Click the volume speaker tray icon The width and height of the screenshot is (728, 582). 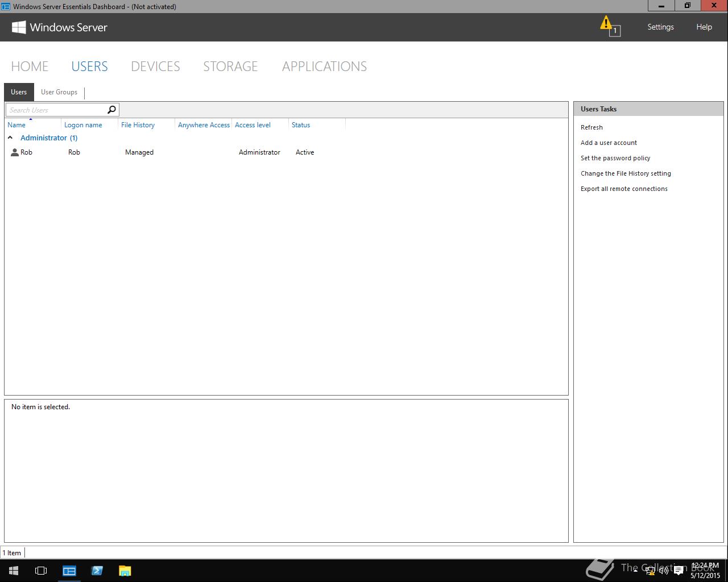pyautogui.click(x=664, y=571)
